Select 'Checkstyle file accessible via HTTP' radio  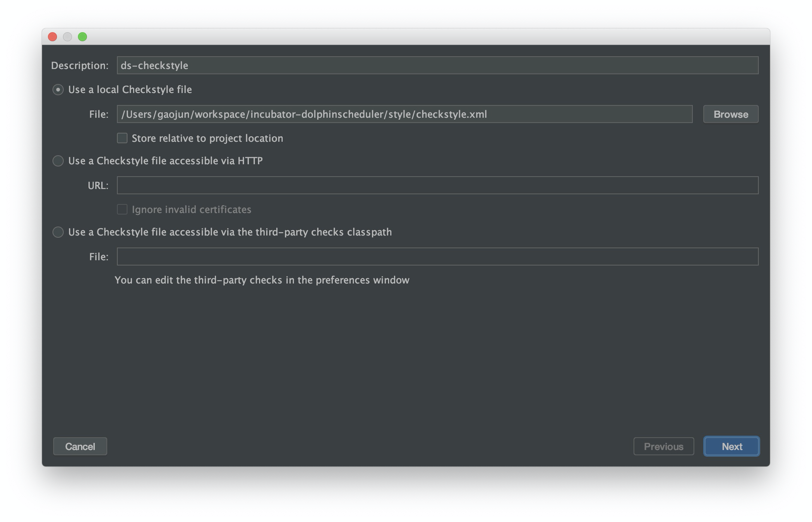coord(58,161)
